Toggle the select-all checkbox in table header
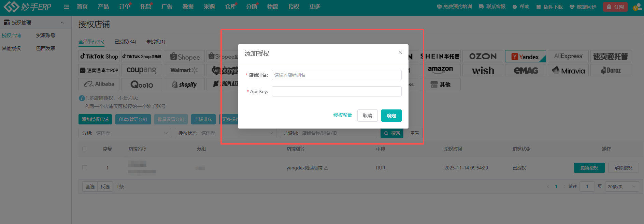This screenshot has width=644, height=224. (x=85, y=149)
